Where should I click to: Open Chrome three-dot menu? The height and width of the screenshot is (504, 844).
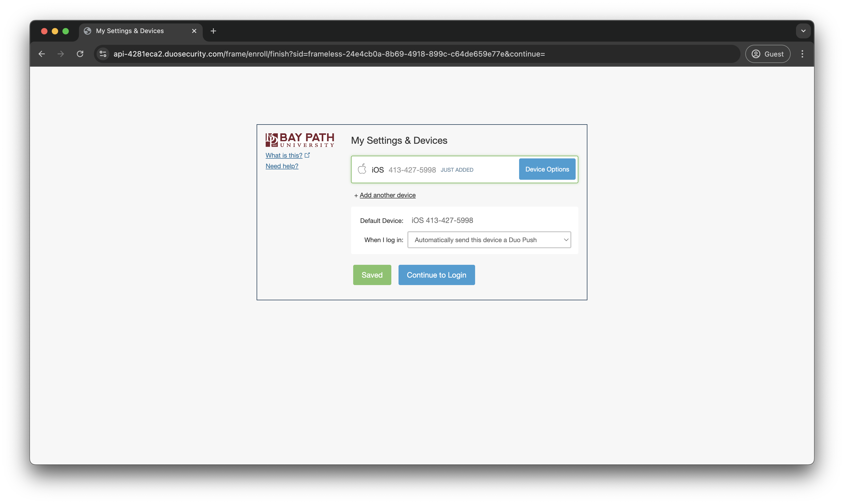coord(802,54)
